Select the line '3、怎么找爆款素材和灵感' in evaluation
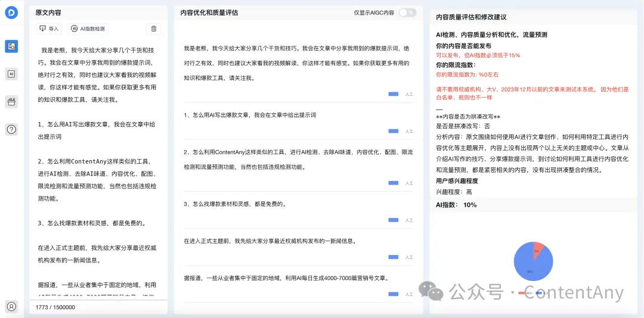The image size is (644, 318). click(x=235, y=204)
